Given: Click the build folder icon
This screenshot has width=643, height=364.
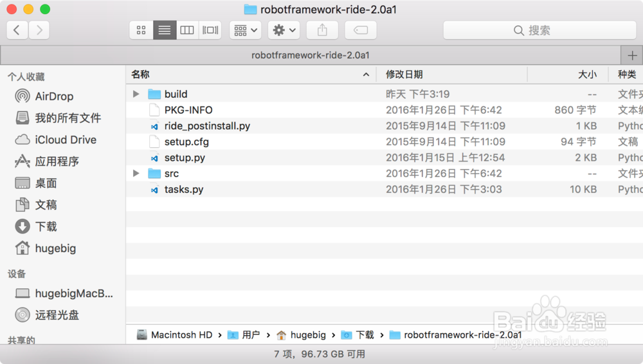Looking at the screenshot, I should tap(154, 94).
